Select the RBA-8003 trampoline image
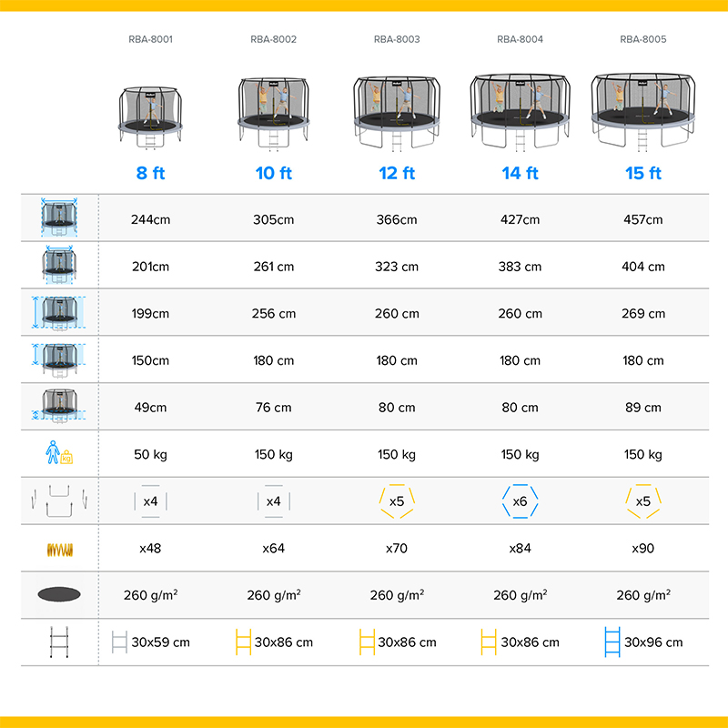 397,114
